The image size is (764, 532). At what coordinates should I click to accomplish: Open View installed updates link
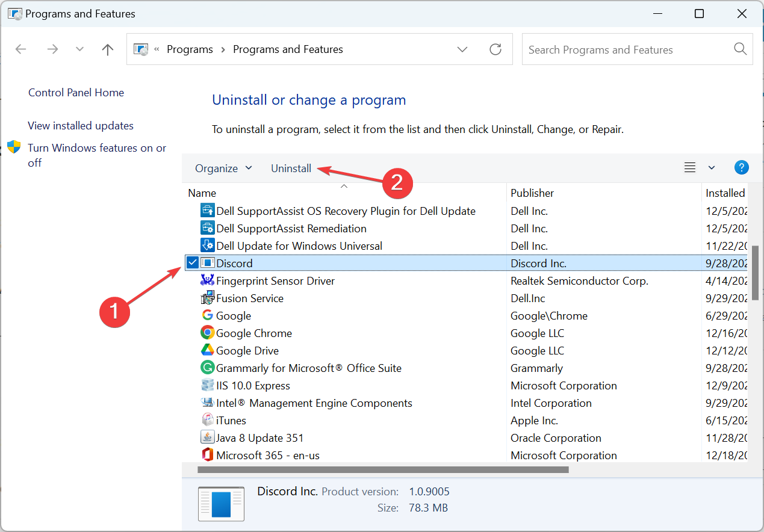coord(81,126)
